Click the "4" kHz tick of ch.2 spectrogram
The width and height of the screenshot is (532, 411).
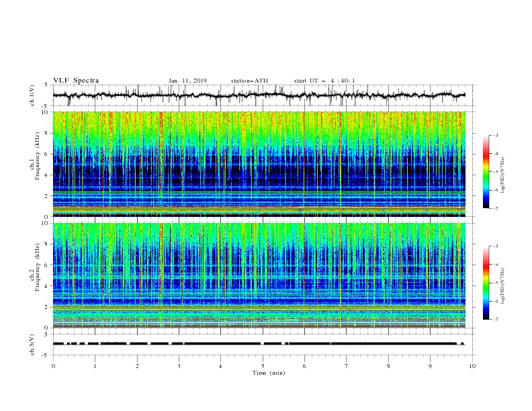click(47, 286)
